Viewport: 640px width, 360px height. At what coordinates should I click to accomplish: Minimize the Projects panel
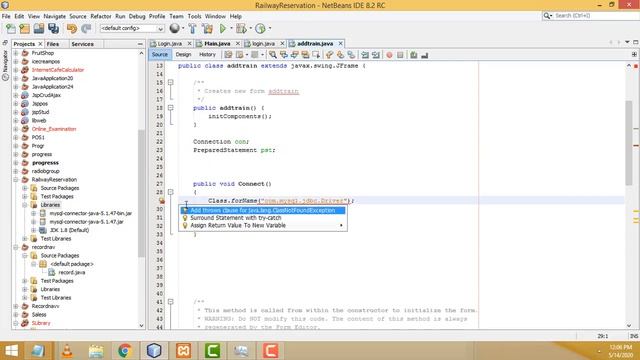(140, 44)
